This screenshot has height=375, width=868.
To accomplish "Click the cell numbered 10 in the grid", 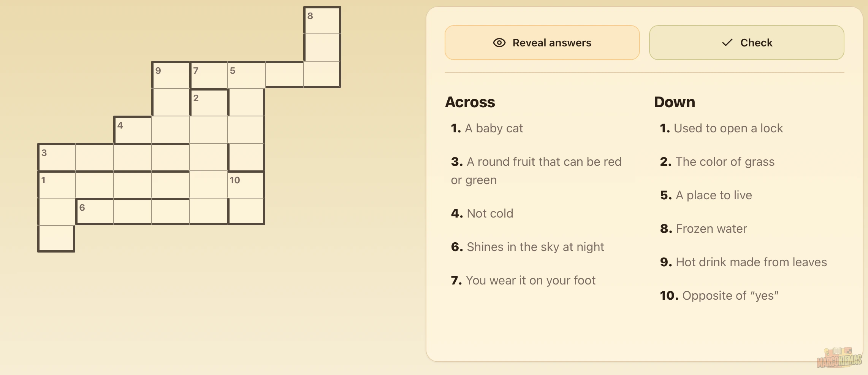I will (x=246, y=185).
